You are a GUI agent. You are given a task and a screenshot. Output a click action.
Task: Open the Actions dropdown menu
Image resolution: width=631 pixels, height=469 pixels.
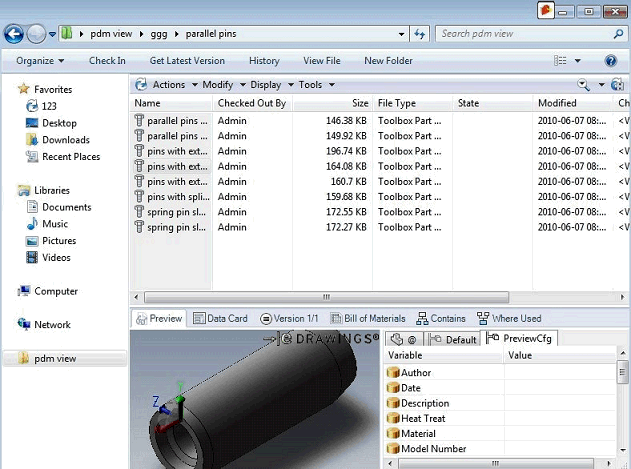(x=168, y=85)
